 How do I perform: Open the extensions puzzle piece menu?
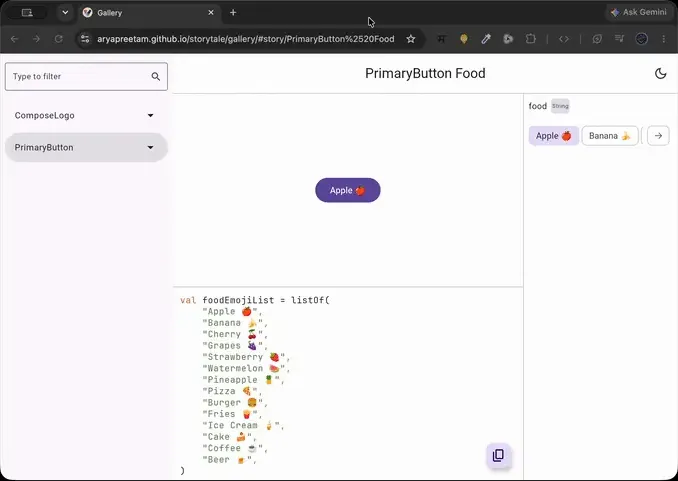tap(530, 39)
